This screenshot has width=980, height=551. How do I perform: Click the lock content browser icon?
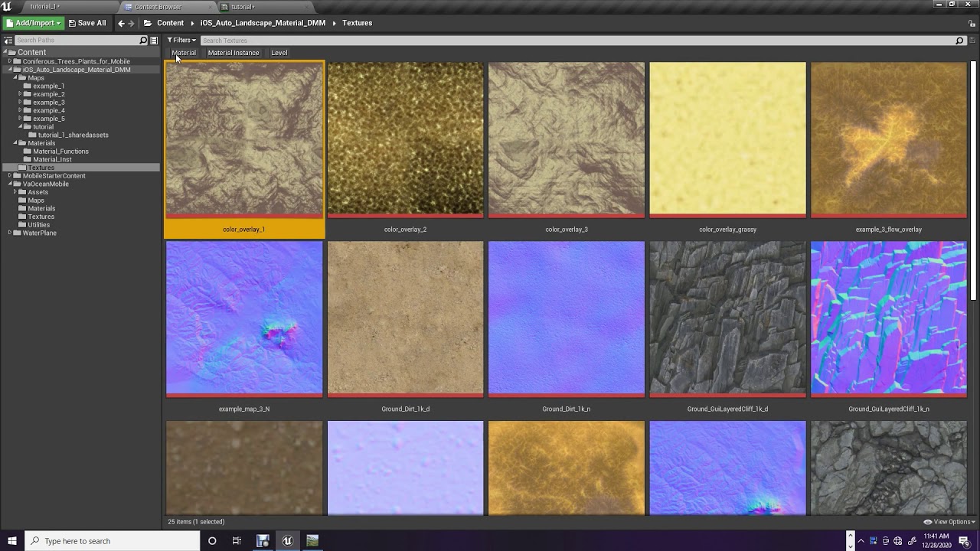(x=972, y=23)
